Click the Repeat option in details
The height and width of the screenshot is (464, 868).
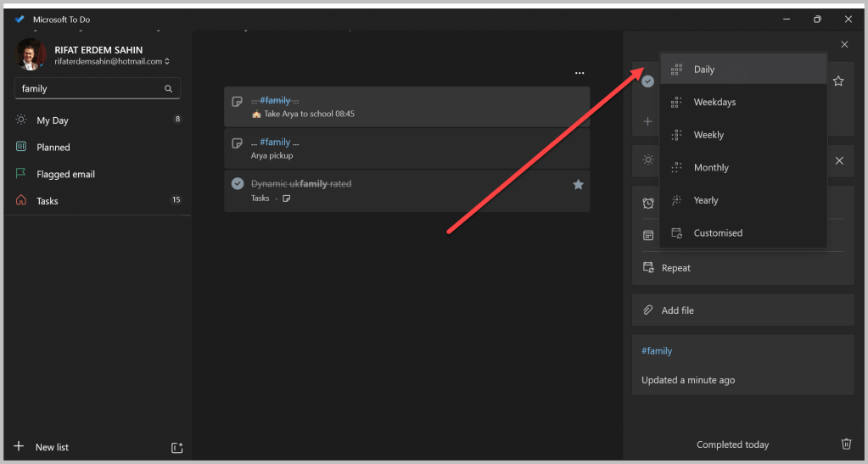click(x=743, y=268)
